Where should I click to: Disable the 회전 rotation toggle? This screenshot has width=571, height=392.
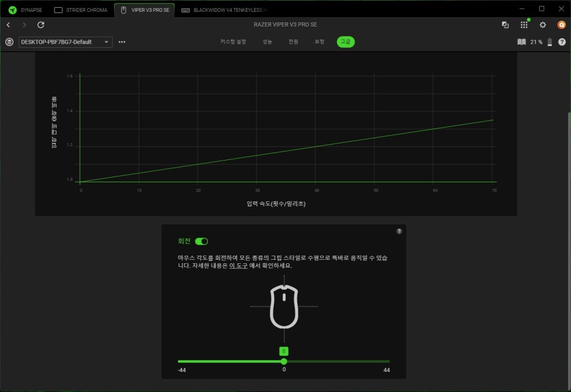click(202, 241)
